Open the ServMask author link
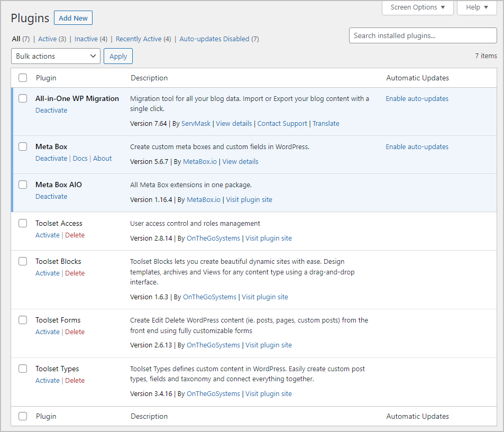 (196, 123)
